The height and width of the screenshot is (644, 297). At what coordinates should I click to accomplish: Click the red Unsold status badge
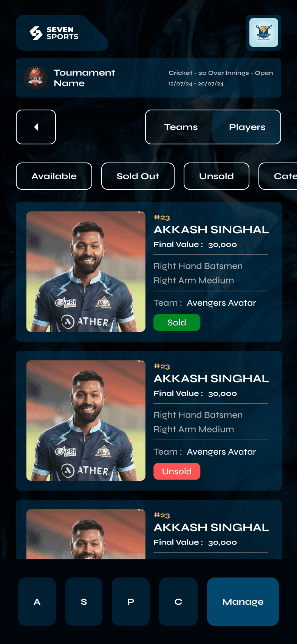[x=177, y=471]
